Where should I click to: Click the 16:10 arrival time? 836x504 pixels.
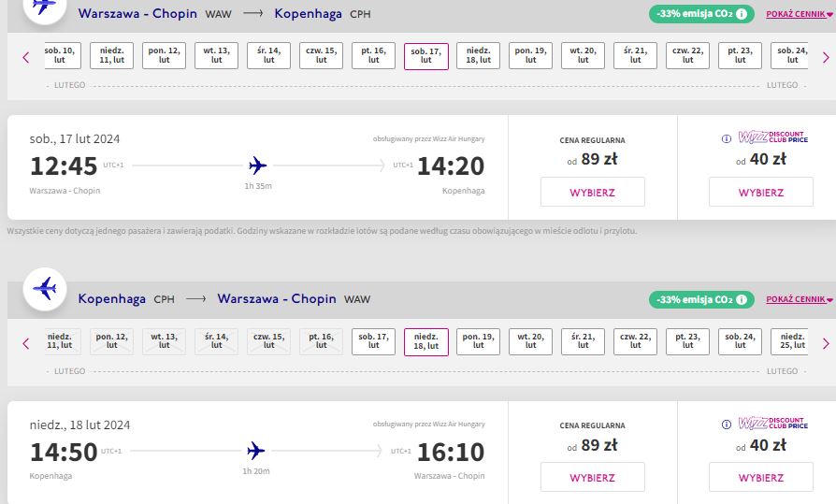click(451, 452)
